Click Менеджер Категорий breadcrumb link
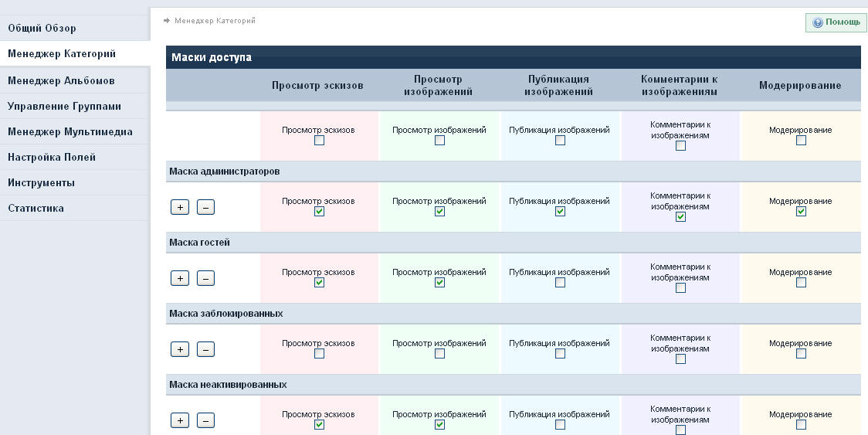This screenshot has width=868, height=435. pos(215,21)
